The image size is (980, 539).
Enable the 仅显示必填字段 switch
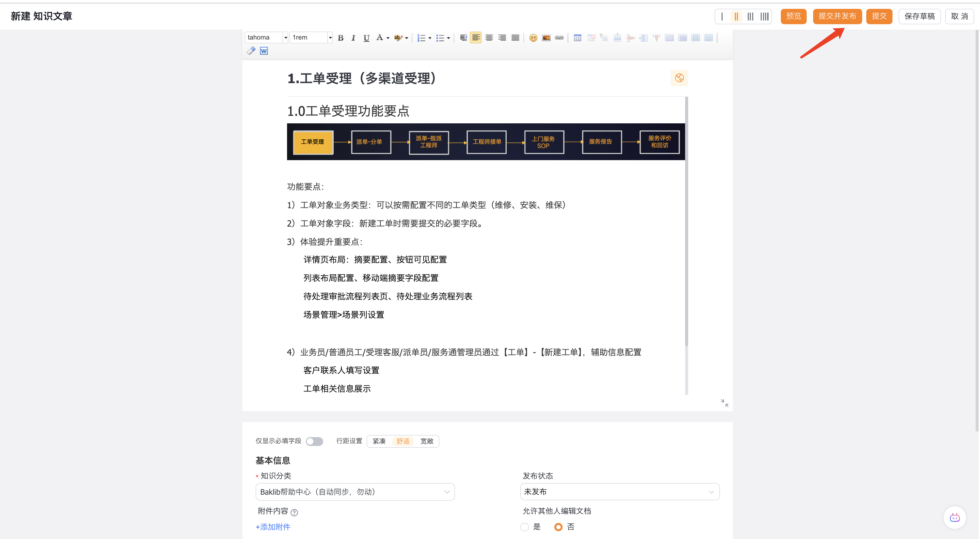(314, 441)
